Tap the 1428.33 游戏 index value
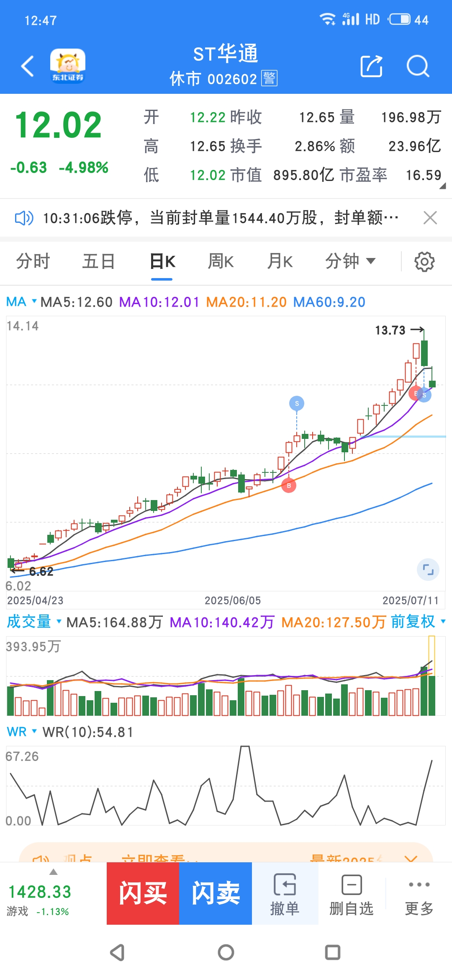The image size is (452, 980). [40, 892]
